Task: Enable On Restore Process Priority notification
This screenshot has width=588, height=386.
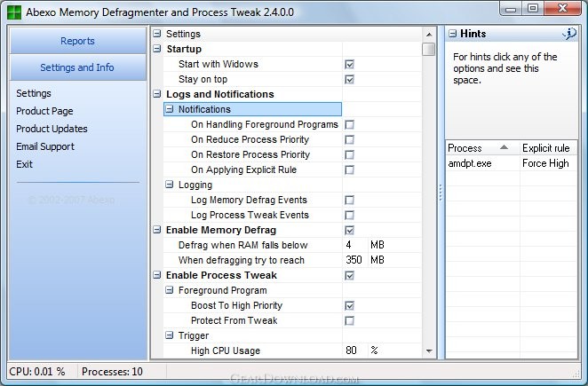Action: (349, 154)
